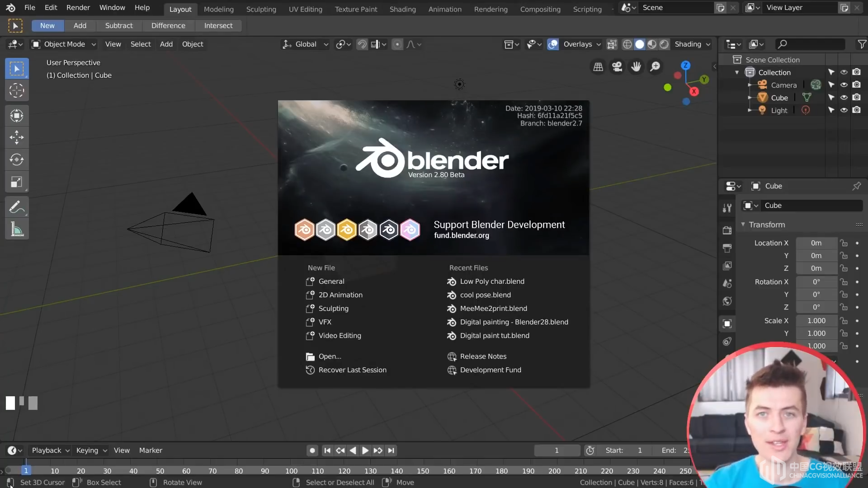This screenshot has height=488, width=868.
Task: Switch to the Modeling workspace tab
Action: 219,9
